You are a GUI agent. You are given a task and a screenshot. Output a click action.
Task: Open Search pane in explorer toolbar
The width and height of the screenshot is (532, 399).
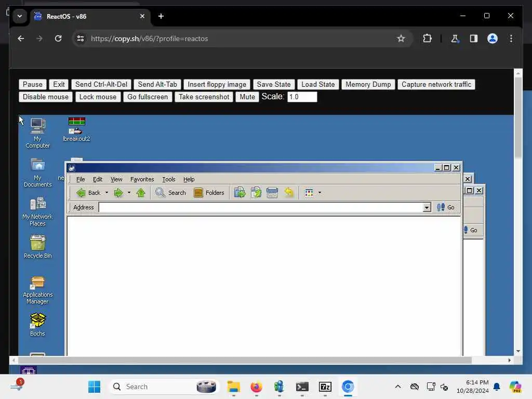coord(170,193)
